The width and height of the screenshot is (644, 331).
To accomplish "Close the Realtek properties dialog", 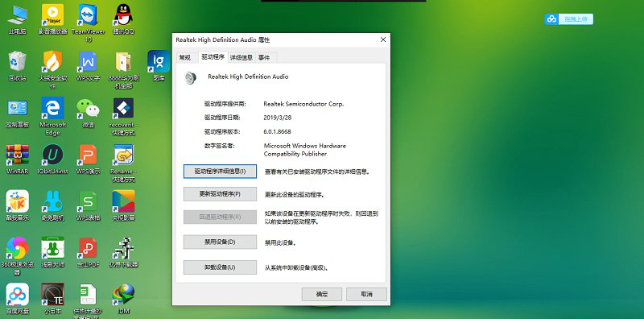I will [x=383, y=39].
